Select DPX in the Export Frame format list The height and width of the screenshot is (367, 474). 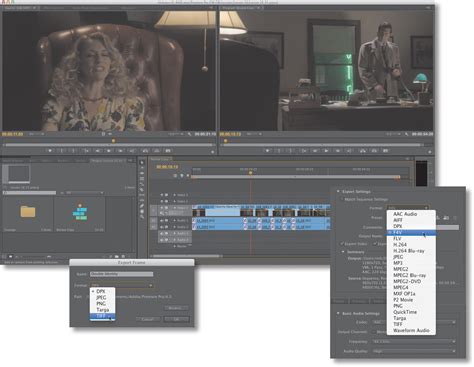[x=102, y=291]
